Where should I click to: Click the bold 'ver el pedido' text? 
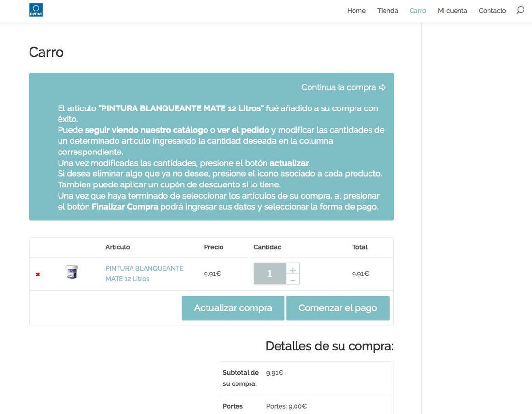tap(243, 130)
